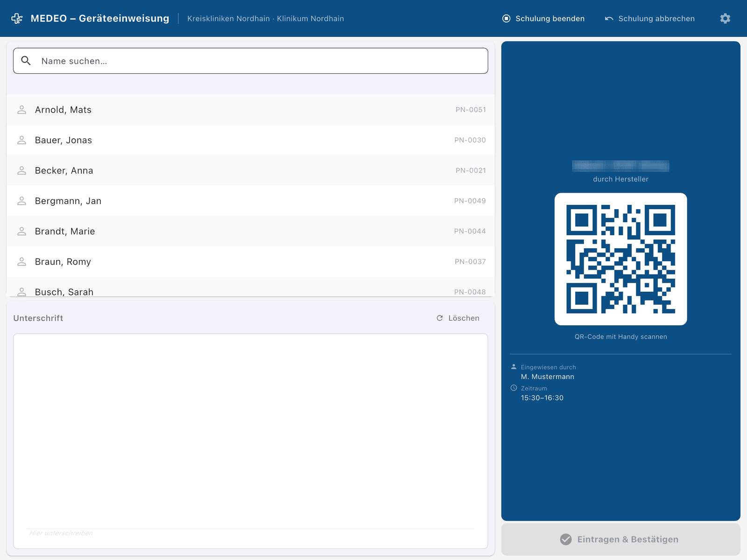The width and height of the screenshot is (747, 560).
Task: Click Kreiskliniken Nordhain · Klinikum Nordhain text
Action: (x=266, y=19)
